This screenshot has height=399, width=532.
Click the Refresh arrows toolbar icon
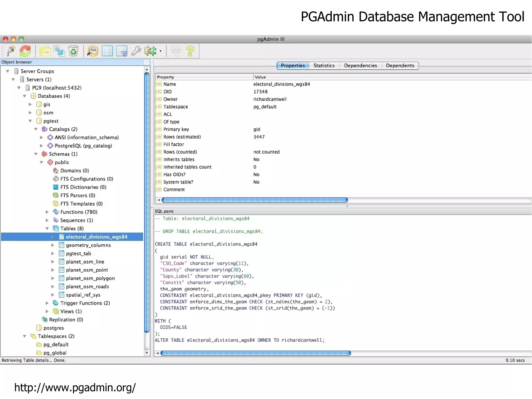coord(25,51)
